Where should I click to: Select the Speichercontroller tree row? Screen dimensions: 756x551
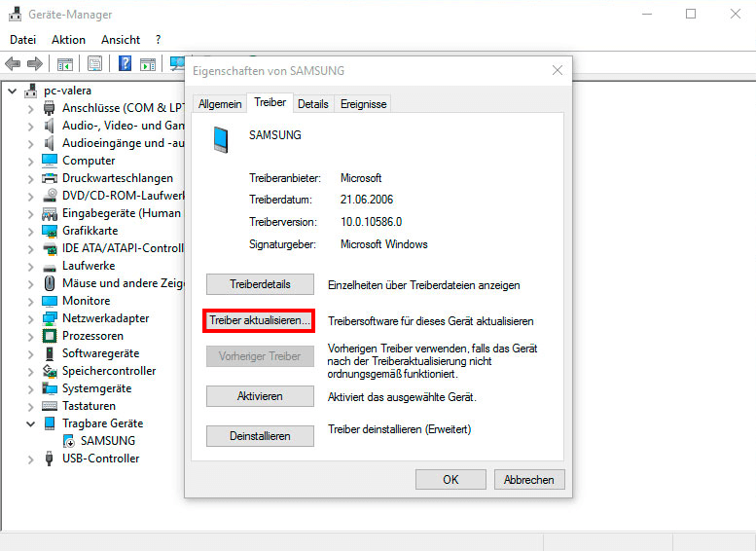(109, 371)
